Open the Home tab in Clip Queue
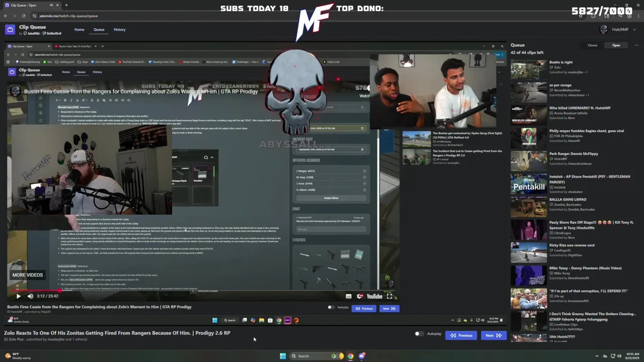 tap(79, 30)
